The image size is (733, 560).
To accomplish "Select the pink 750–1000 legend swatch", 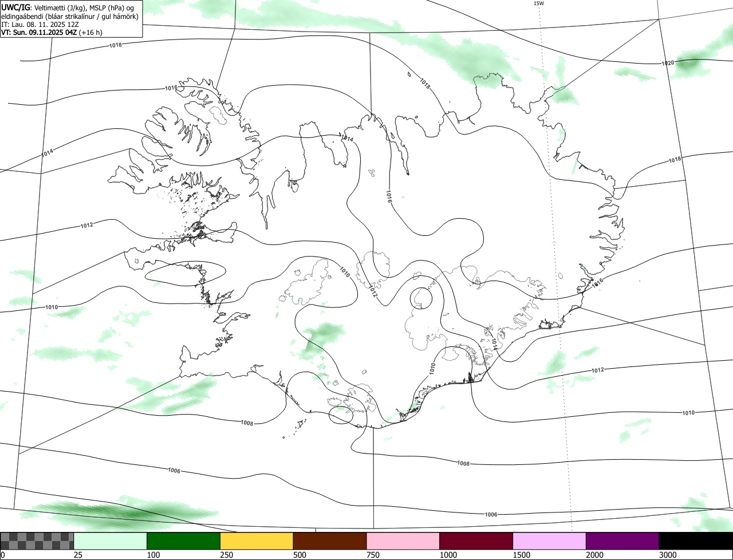I will (x=403, y=541).
